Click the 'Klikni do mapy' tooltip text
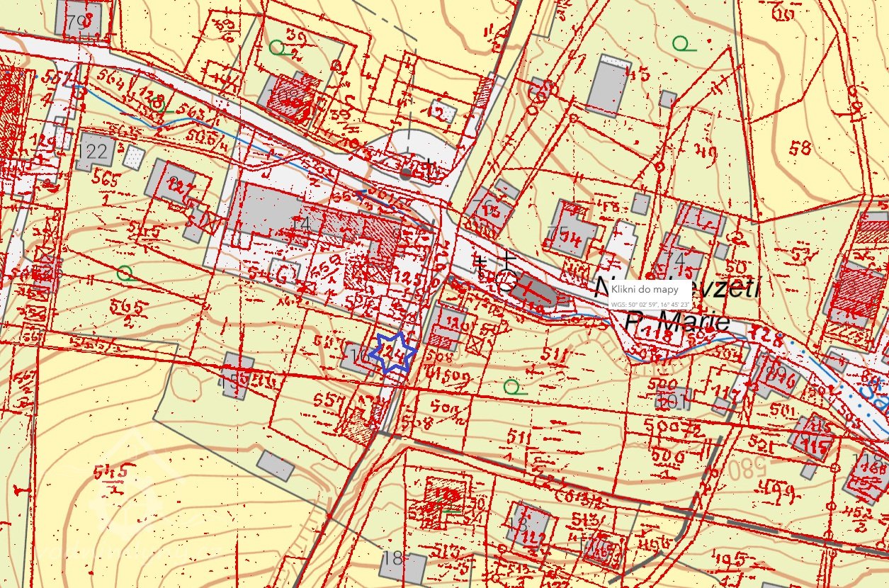 click(640, 290)
